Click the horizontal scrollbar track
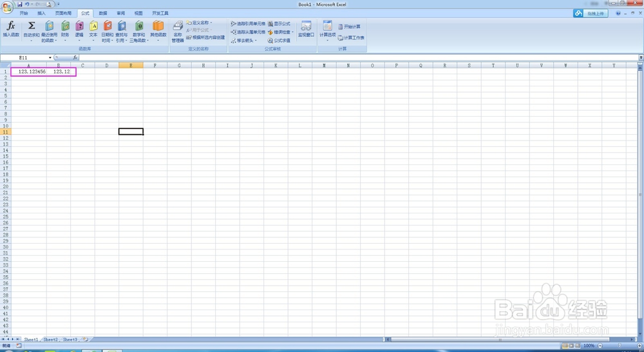The image size is (644, 352). click(x=509, y=339)
